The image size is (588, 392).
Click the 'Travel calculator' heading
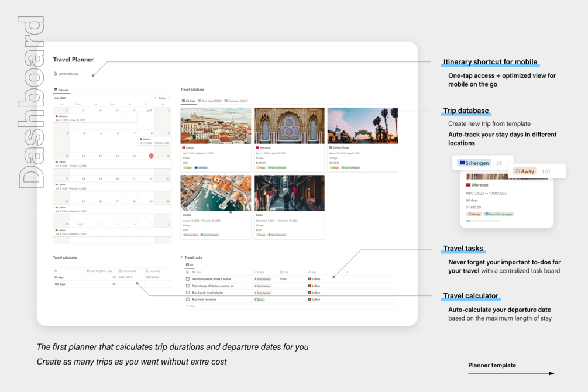66,257
